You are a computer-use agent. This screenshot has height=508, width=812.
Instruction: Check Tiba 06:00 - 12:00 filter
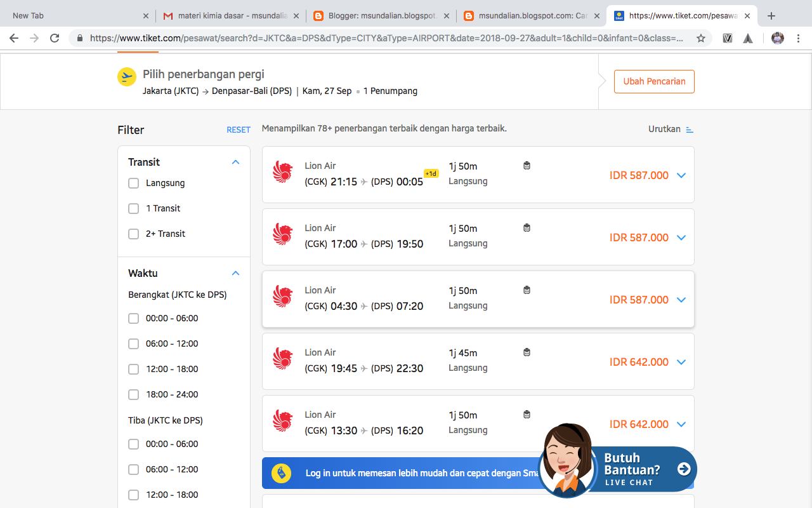(133, 469)
